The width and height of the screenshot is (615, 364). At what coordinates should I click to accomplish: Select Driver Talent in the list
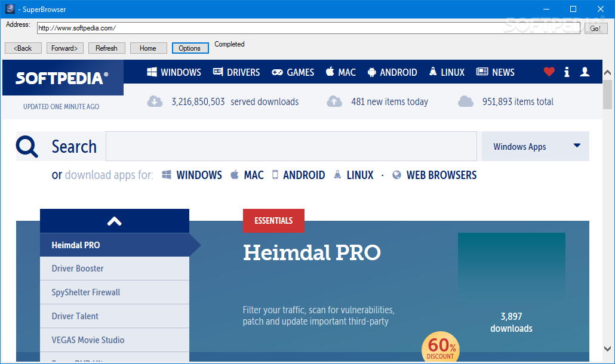click(x=115, y=316)
